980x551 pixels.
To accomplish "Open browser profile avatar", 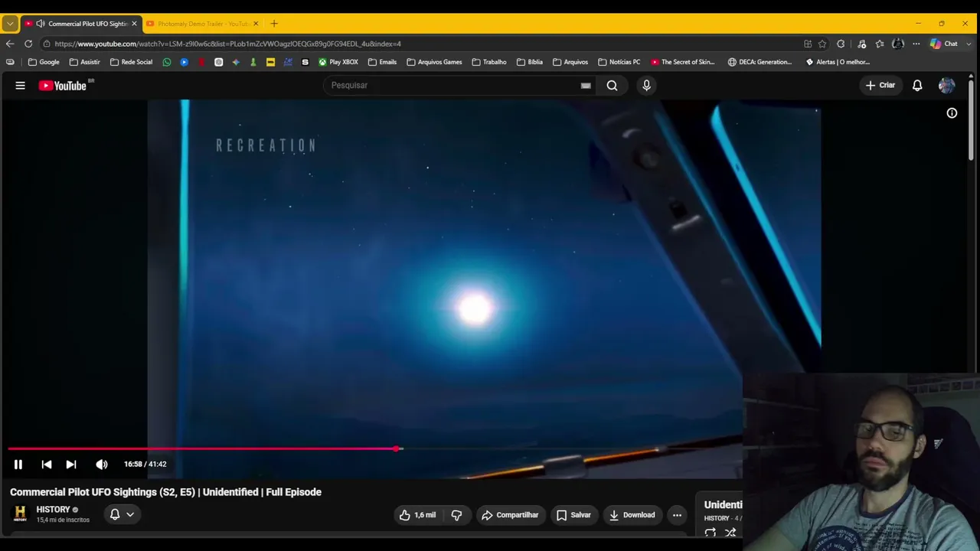I will tap(898, 44).
